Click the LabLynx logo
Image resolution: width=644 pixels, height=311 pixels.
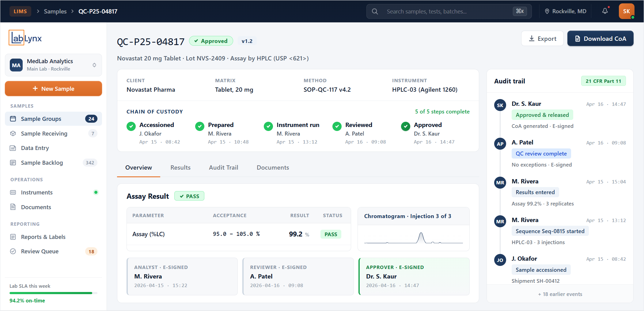(x=25, y=38)
